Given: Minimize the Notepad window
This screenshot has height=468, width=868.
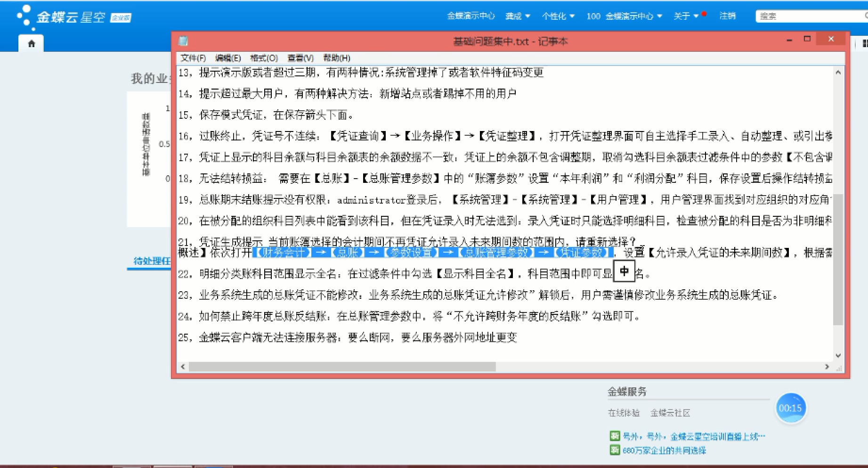Looking at the screenshot, I should (789, 41).
